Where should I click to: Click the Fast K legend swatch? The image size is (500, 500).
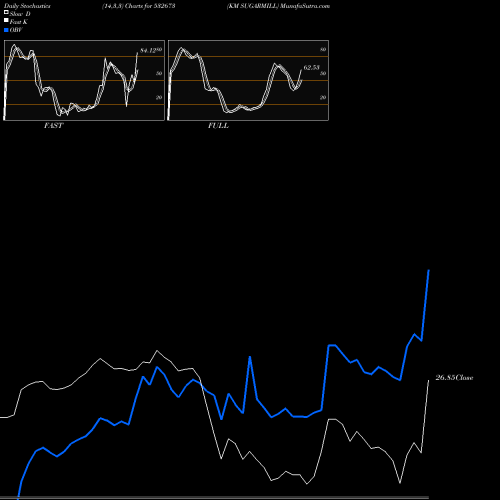pyautogui.click(x=6, y=21)
